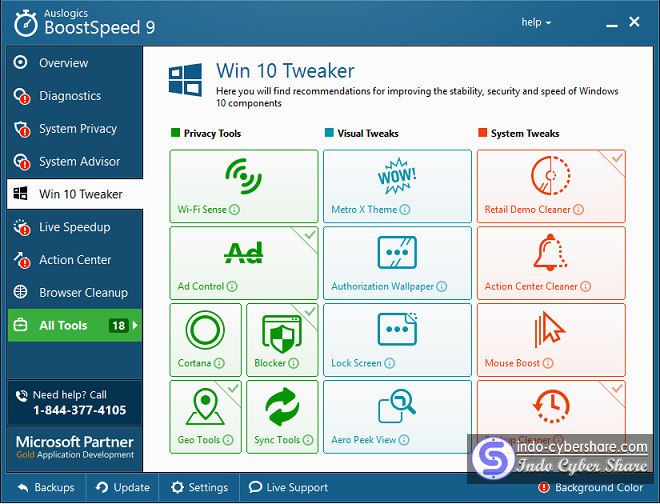Viewport: 660px width, 504px height.
Task: Expand the All Tools arrow
Action: coord(135,325)
